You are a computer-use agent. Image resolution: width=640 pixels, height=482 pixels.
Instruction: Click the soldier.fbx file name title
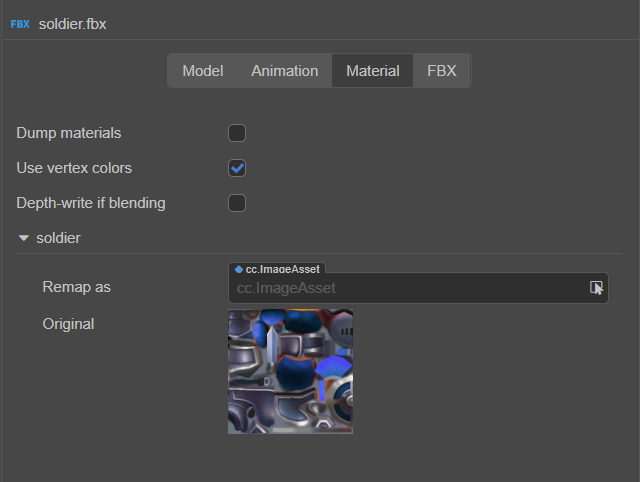[72, 23]
